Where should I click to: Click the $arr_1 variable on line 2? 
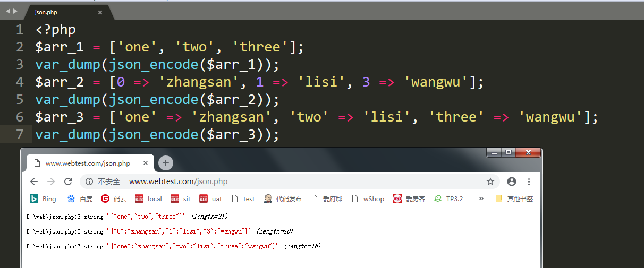point(60,47)
